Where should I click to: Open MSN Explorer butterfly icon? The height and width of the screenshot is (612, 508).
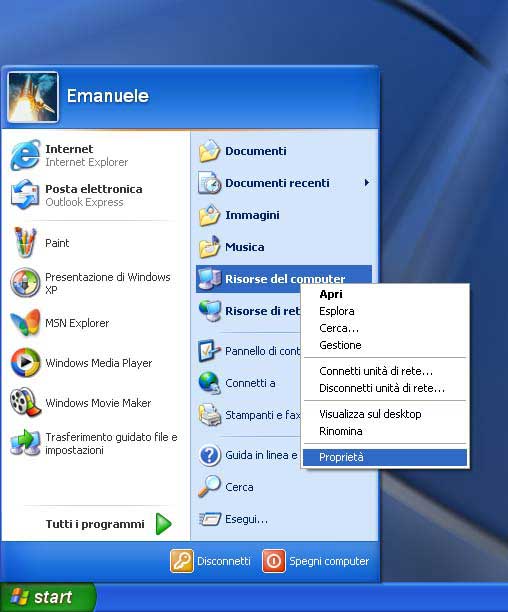pyautogui.click(x=25, y=323)
